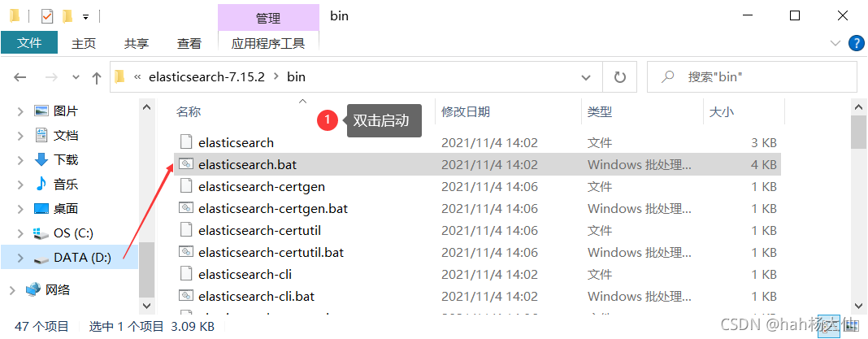Sort by the 名称 column header
The image size is (868, 339).
[189, 112]
